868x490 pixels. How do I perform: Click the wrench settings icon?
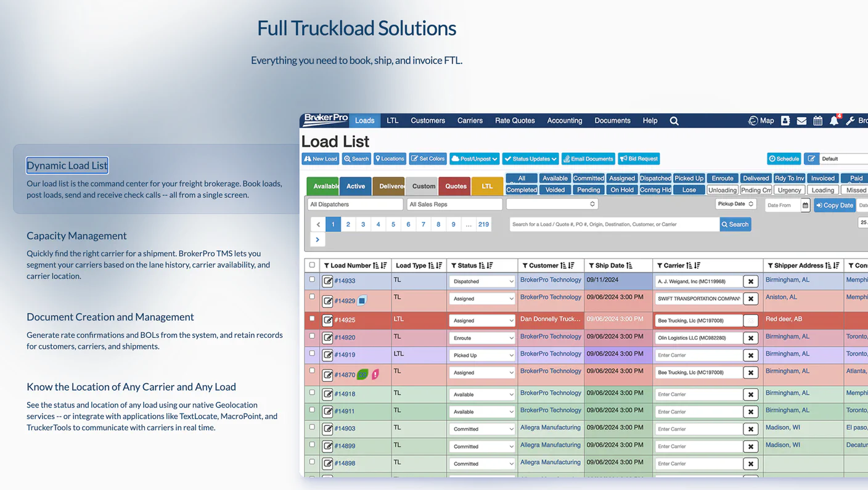(849, 120)
